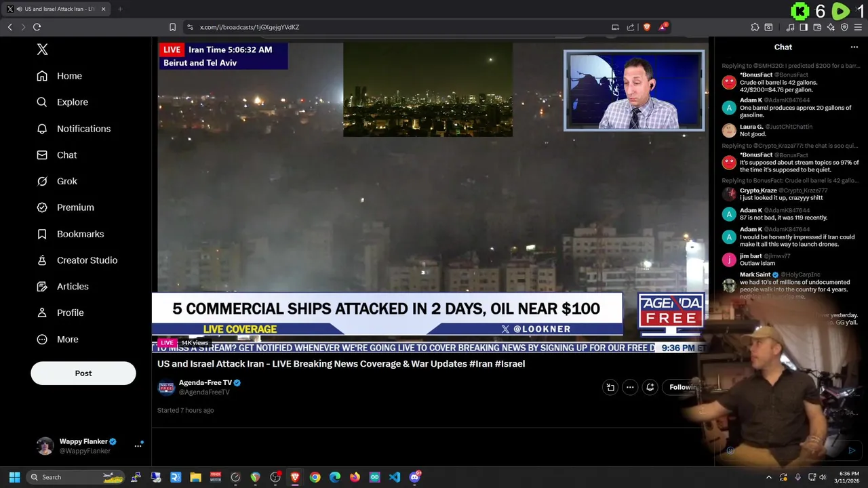This screenshot has width=868, height=488.
Task: Reload the page
Action: tap(37, 27)
